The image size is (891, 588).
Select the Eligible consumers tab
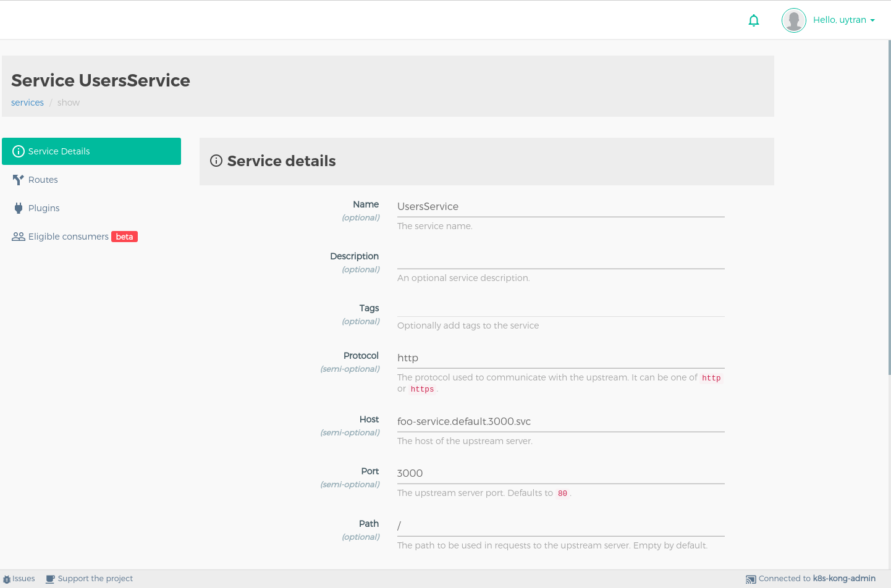pos(69,237)
